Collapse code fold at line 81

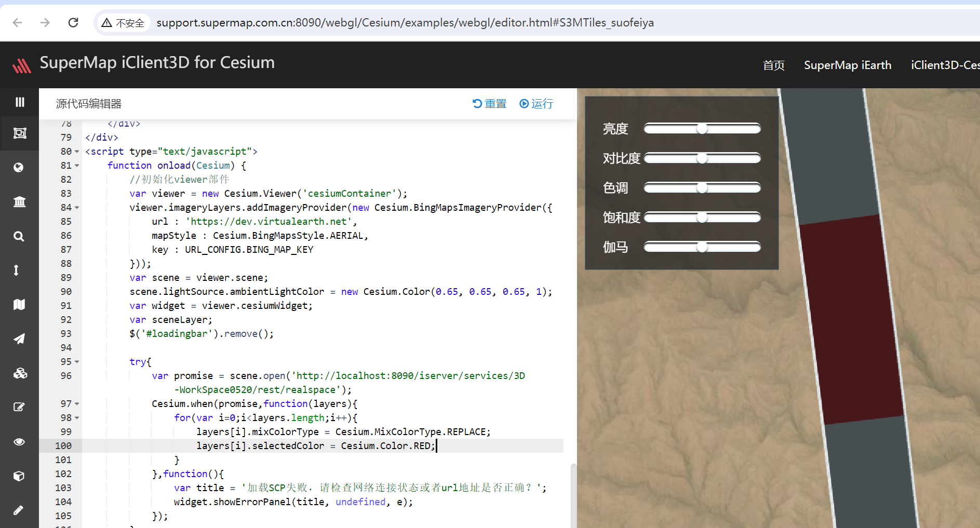coord(77,166)
